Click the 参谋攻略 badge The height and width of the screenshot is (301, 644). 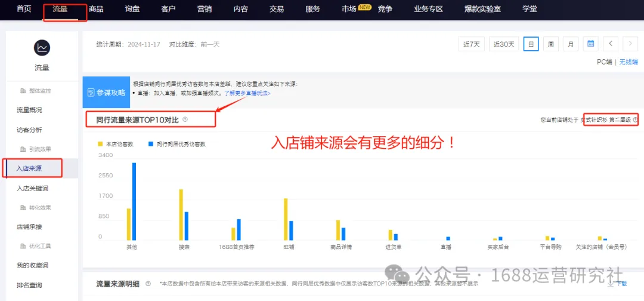click(x=106, y=93)
